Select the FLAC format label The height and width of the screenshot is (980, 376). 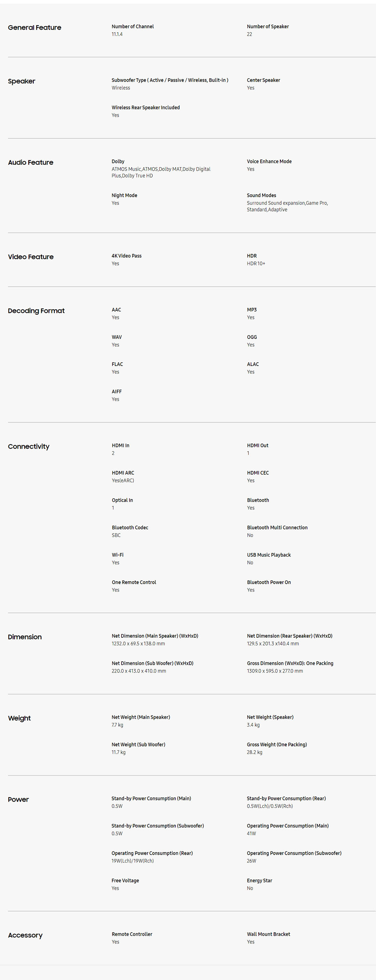point(117,364)
